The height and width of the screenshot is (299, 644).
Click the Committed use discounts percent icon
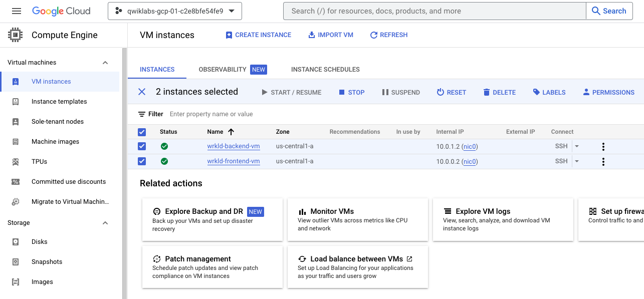point(16,182)
